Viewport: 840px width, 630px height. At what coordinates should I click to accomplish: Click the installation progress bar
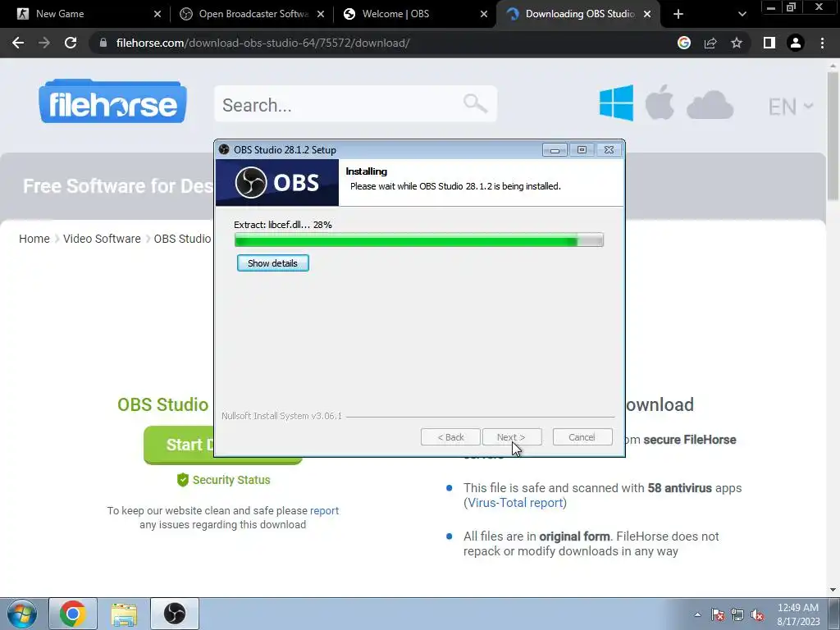(419, 240)
